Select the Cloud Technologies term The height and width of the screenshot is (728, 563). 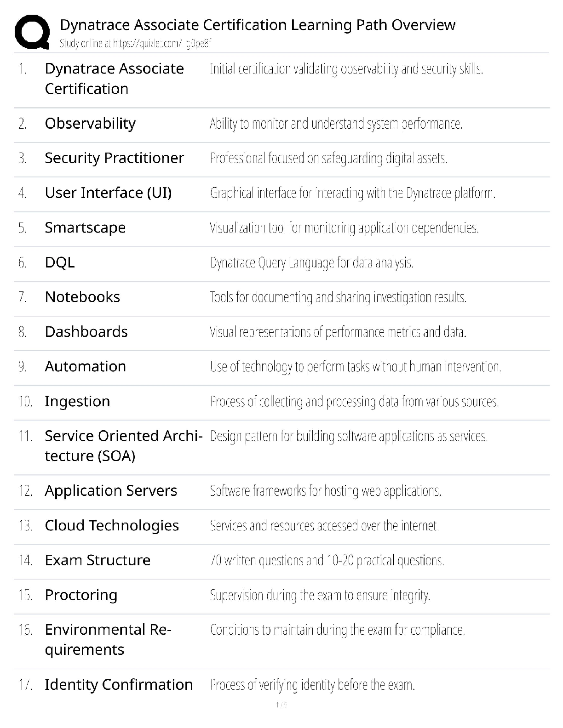coord(112,525)
